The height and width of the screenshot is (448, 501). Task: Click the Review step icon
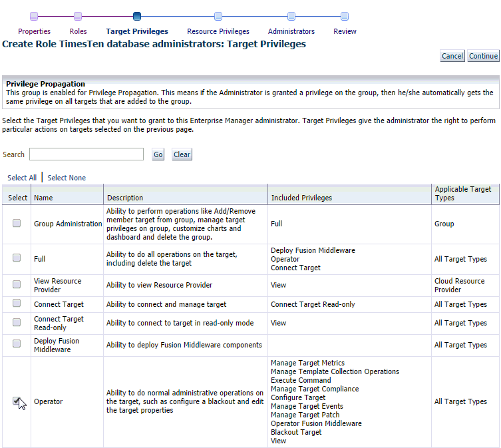click(345, 17)
